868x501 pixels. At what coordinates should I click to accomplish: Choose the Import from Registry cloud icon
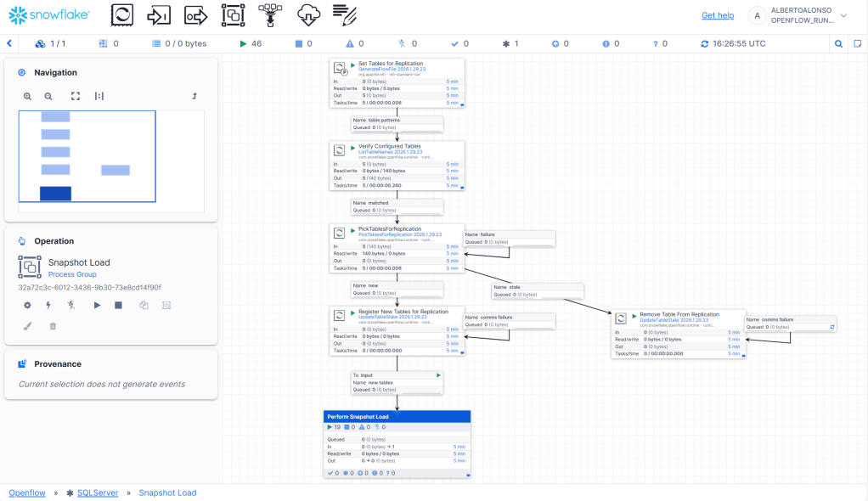point(307,14)
